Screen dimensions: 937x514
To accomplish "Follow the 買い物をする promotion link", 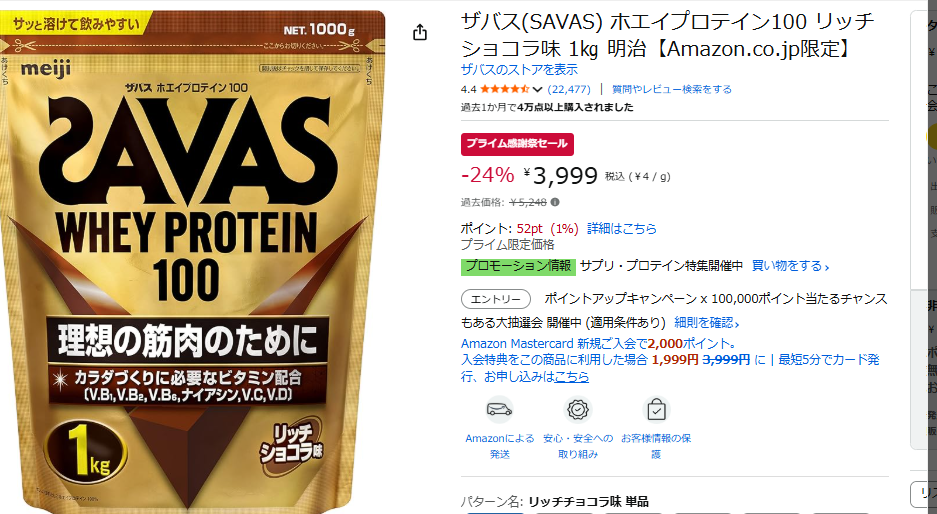I will [x=790, y=266].
